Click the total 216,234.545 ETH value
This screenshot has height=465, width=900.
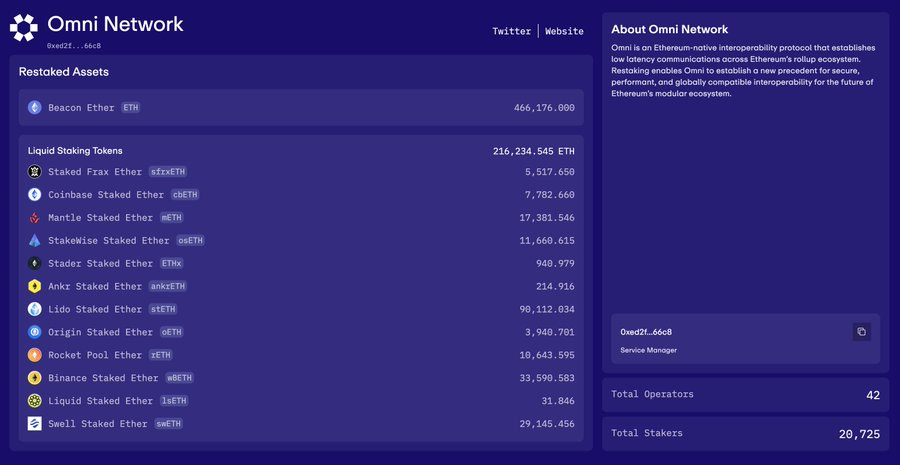coord(534,152)
